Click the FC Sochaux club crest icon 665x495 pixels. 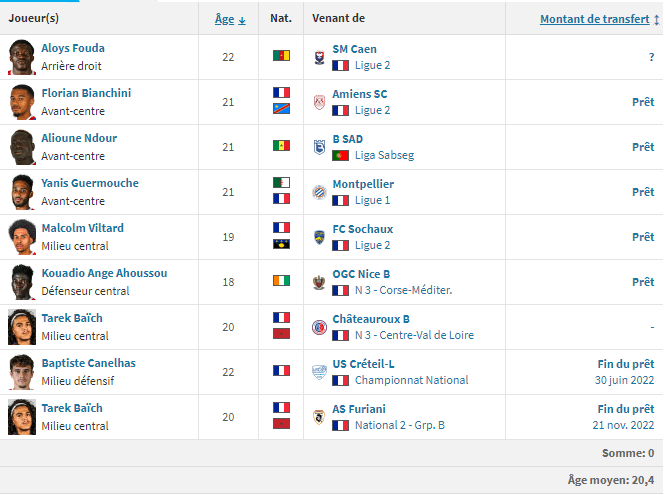pos(319,237)
